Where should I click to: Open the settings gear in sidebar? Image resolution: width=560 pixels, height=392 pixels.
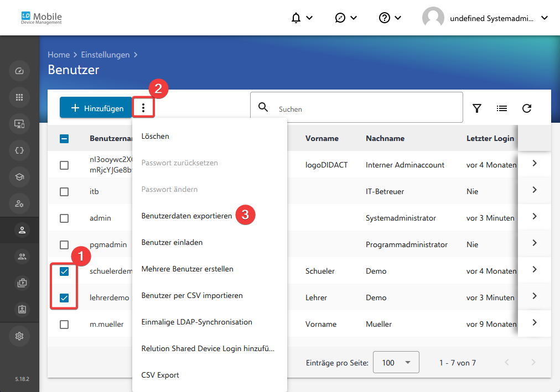(19, 336)
